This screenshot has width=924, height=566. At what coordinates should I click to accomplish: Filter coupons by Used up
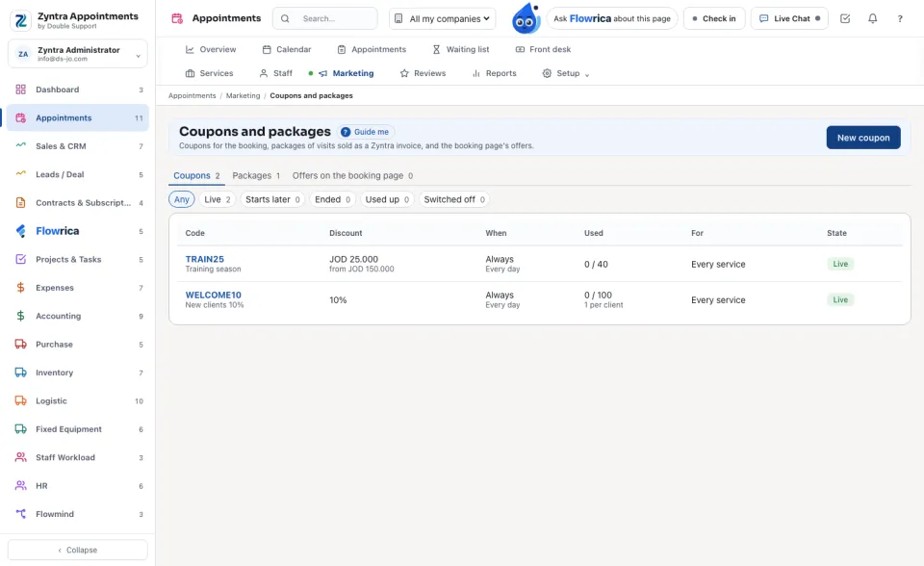pyautogui.click(x=387, y=199)
